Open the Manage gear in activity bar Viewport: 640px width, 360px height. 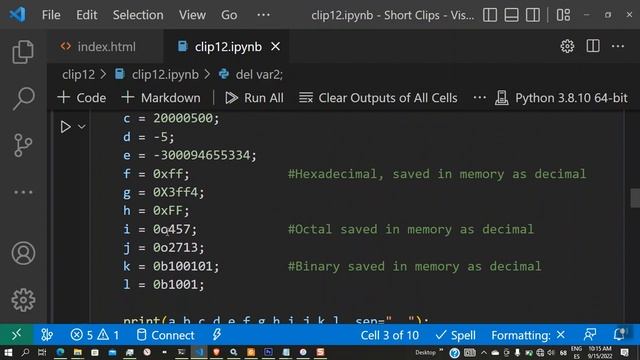pos(23,300)
